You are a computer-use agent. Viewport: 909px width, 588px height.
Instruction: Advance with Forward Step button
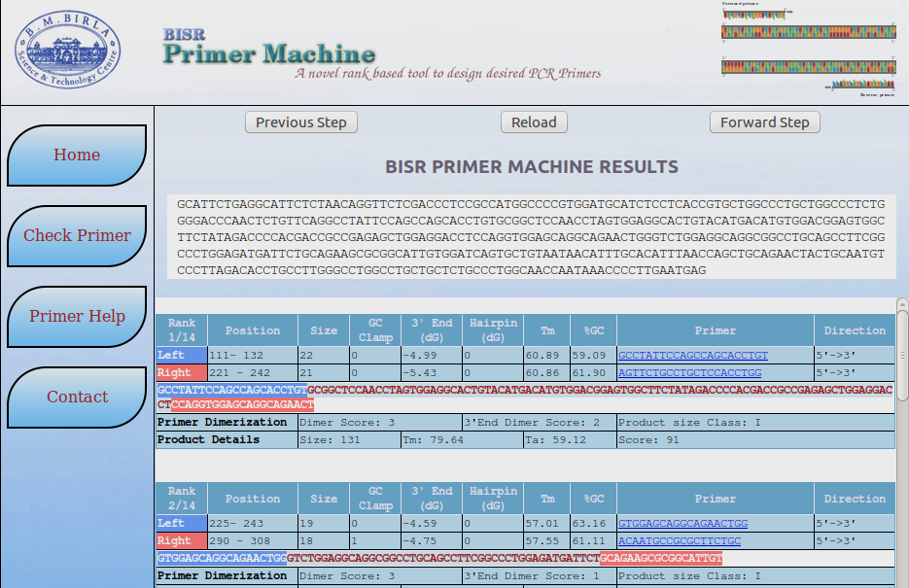coord(765,122)
